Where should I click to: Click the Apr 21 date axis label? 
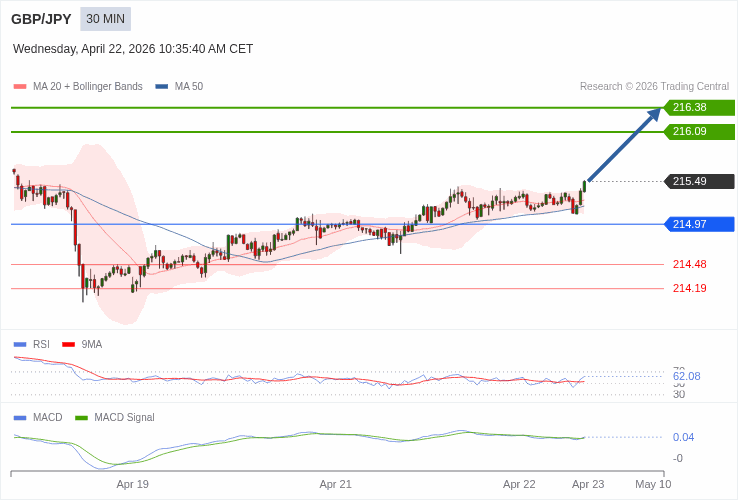click(335, 484)
